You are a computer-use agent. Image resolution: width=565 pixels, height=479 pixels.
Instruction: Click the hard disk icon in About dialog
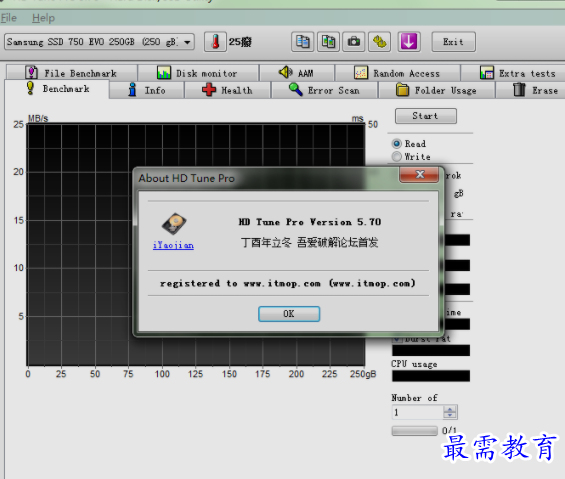174,224
